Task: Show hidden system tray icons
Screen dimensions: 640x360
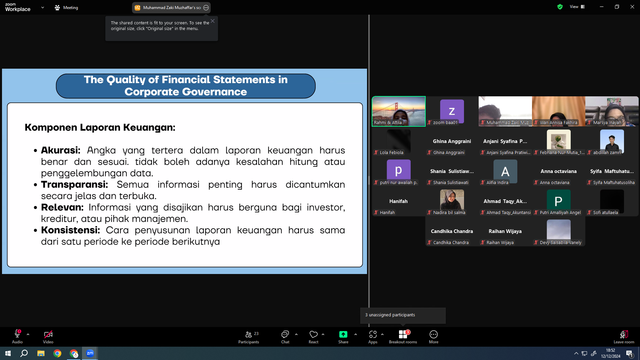Action: pyautogui.click(x=576, y=353)
